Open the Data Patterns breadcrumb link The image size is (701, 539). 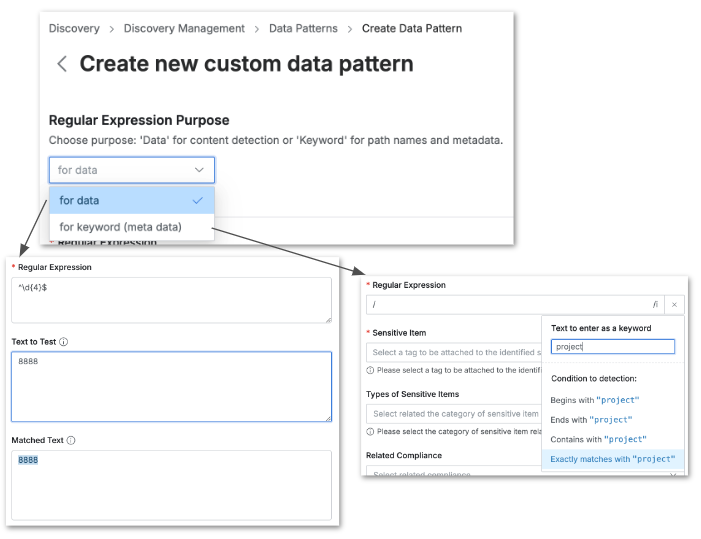coord(303,29)
